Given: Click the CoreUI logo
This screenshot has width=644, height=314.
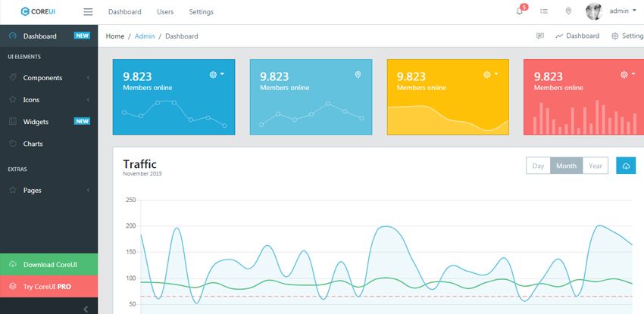Looking at the screenshot, I should pyautogui.click(x=38, y=12).
